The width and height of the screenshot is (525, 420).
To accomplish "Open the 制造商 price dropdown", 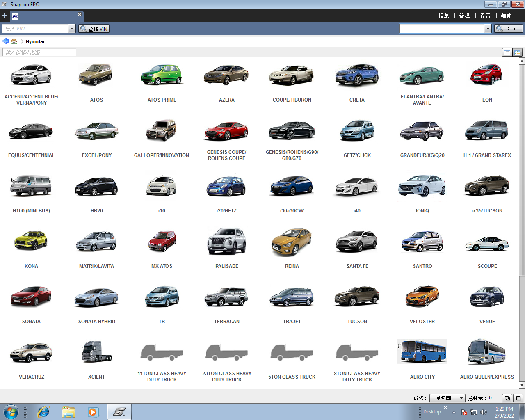I will pos(461,398).
